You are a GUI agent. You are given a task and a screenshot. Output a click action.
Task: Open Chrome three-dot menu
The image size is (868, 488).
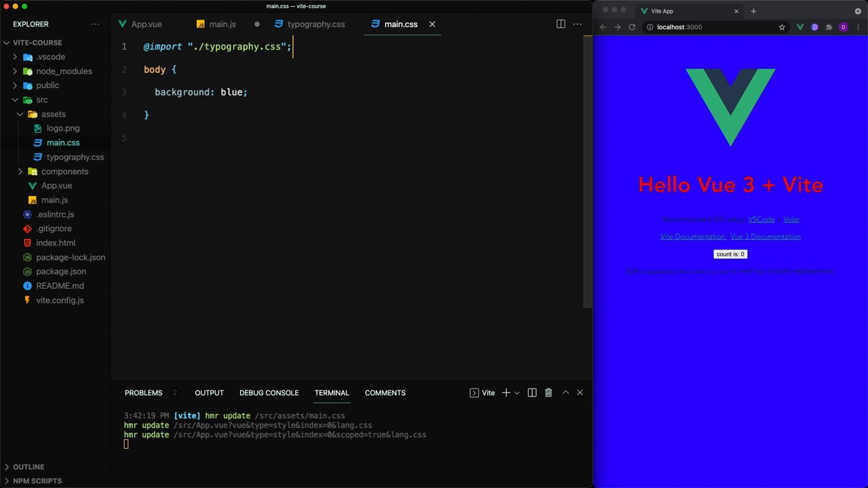tap(858, 27)
